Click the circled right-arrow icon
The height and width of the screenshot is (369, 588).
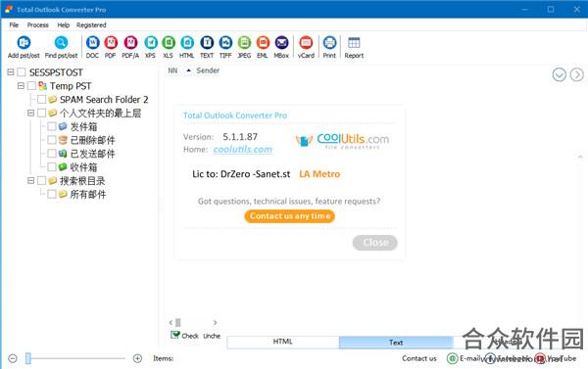(x=577, y=75)
